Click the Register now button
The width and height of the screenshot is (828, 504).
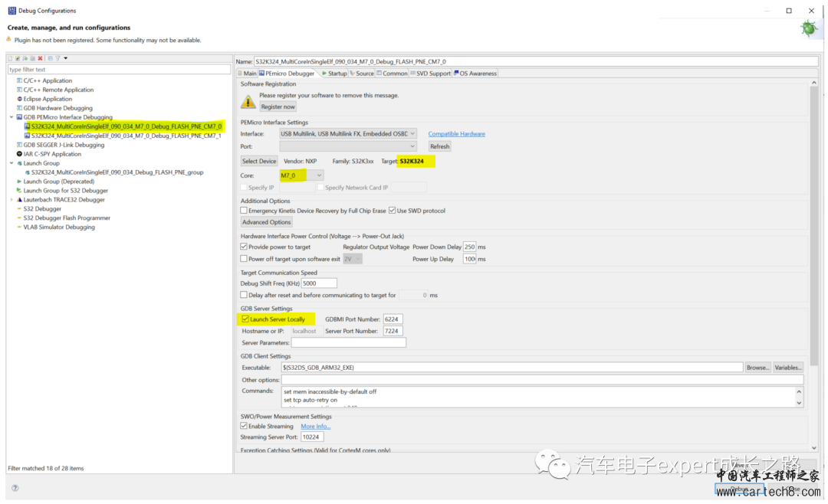coord(278,106)
